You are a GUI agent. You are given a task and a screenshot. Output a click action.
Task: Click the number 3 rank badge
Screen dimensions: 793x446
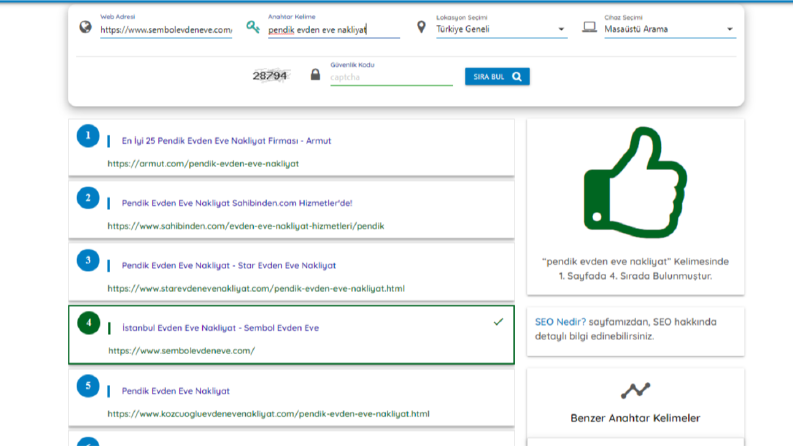tap(88, 260)
